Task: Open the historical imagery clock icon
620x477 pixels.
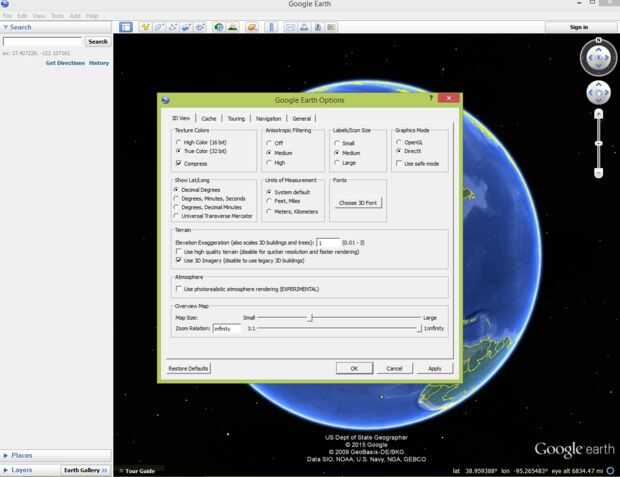Action: [219, 27]
